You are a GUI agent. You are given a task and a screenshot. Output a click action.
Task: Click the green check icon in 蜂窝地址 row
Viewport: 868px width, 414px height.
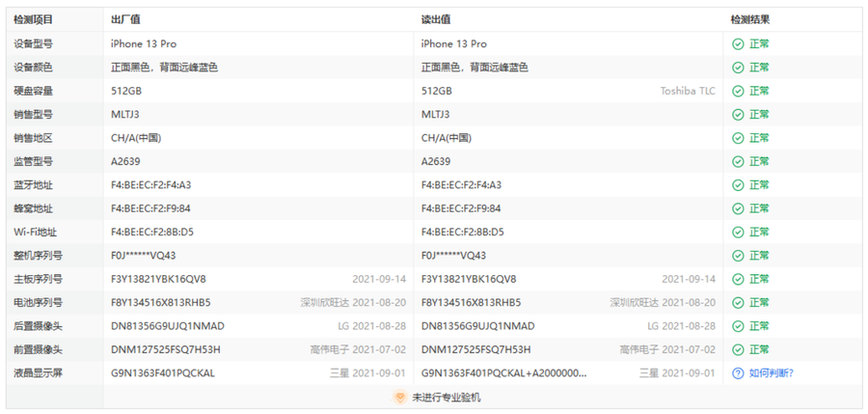(738, 209)
